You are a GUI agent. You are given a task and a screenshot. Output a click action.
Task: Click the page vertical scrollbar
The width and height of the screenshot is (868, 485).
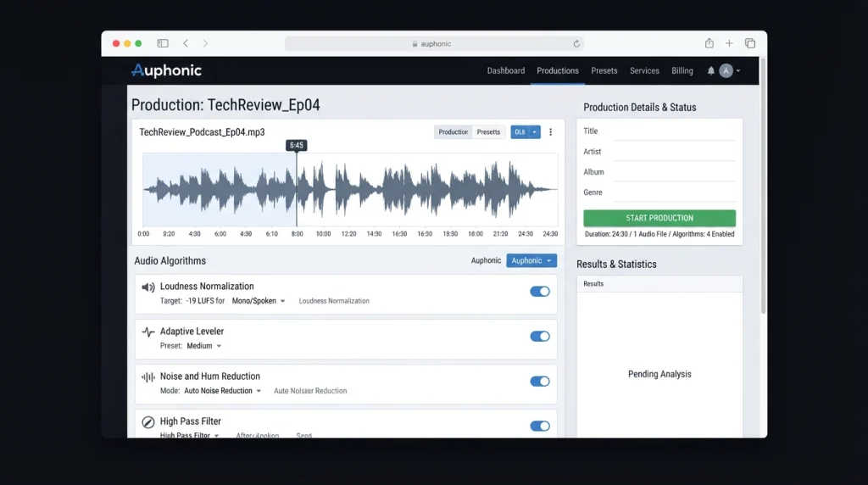pyautogui.click(x=763, y=186)
